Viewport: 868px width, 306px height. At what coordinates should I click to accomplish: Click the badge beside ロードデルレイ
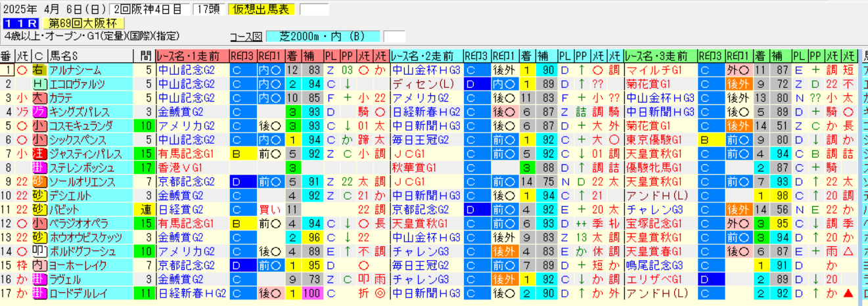click(x=39, y=293)
